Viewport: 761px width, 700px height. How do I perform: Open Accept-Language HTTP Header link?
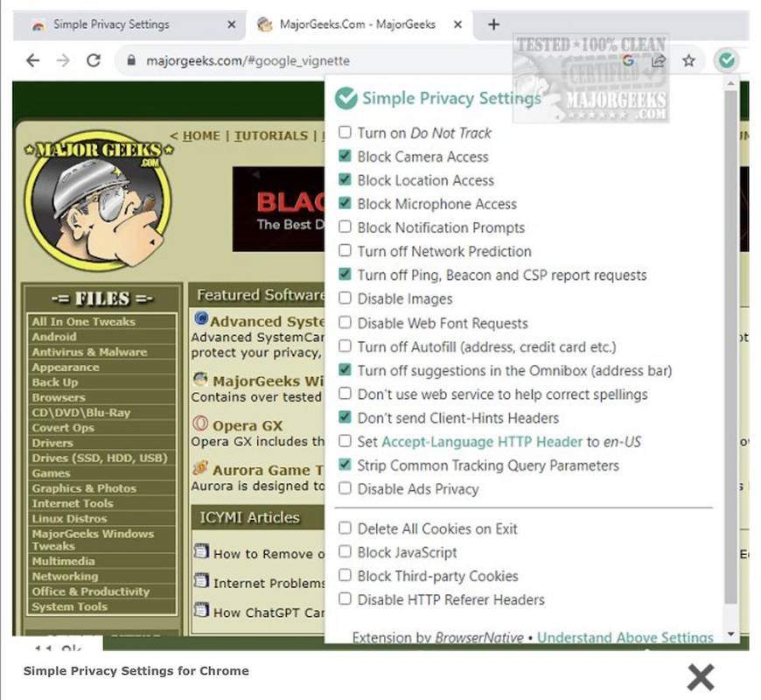482,442
